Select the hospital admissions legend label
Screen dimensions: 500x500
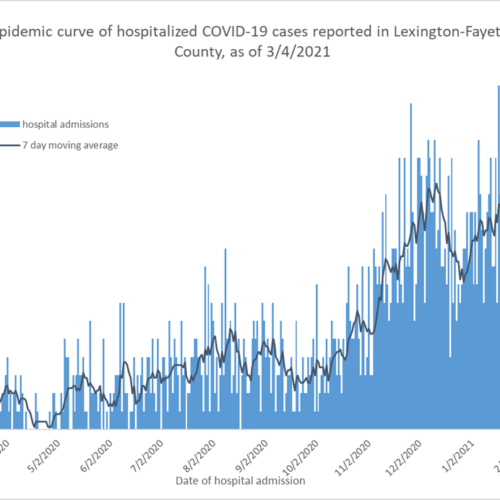[65, 125]
